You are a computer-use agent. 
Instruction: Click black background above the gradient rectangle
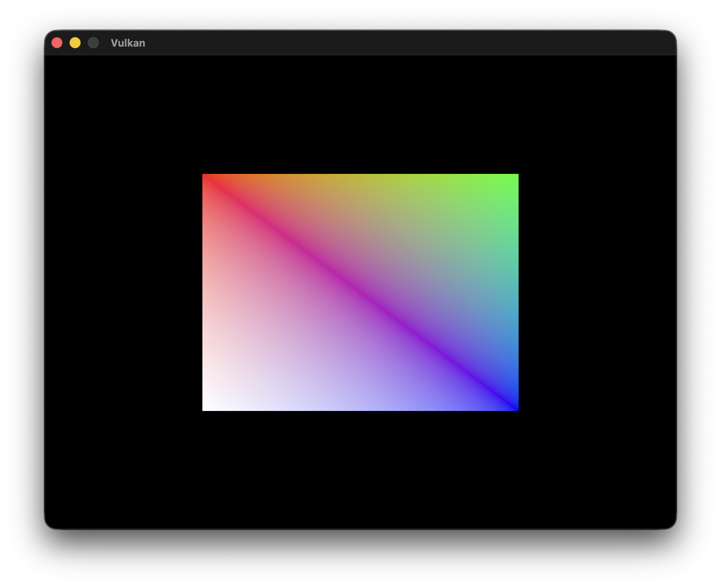click(360, 115)
